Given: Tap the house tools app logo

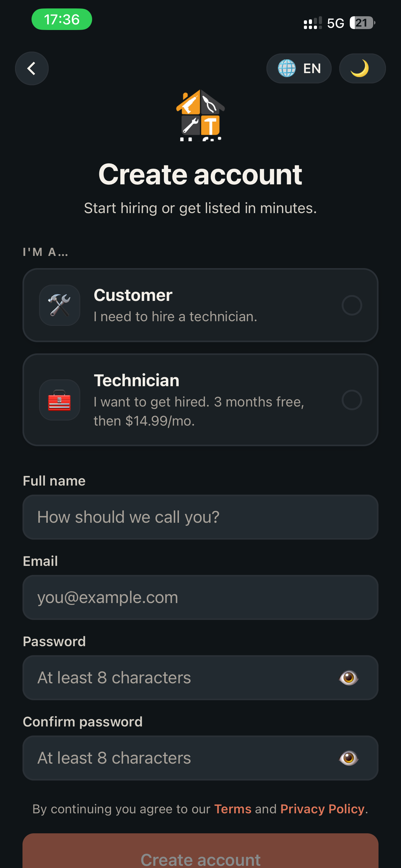Looking at the screenshot, I should coord(200,115).
